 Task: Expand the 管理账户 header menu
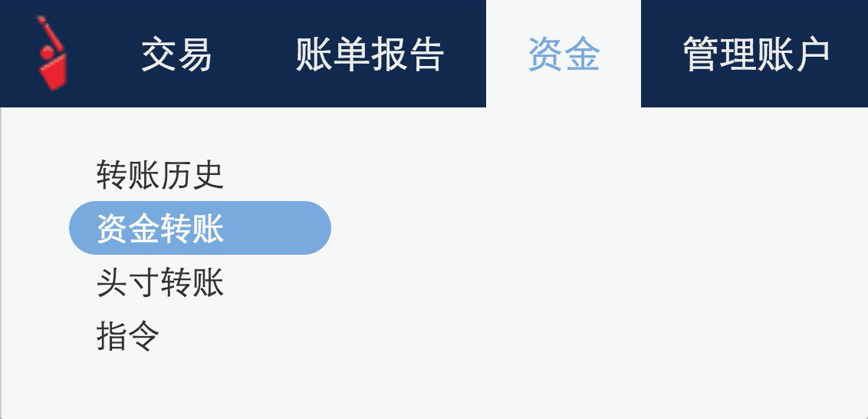756,54
